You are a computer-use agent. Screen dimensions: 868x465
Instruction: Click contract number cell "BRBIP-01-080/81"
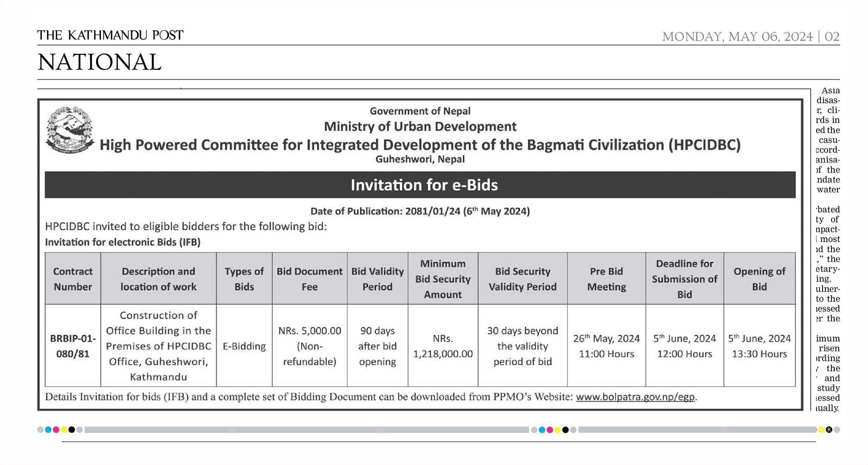pos(73,346)
